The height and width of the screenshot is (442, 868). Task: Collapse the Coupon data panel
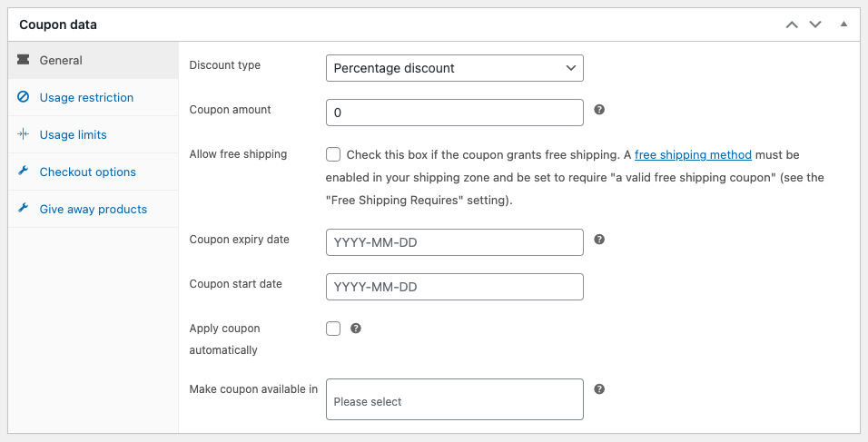tap(843, 24)
